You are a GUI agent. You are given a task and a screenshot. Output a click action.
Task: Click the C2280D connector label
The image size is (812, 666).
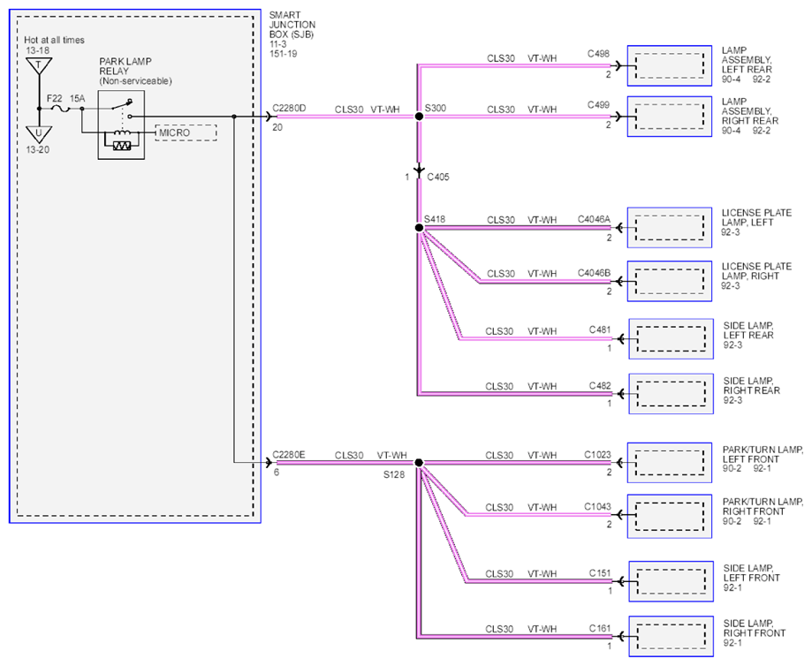click(289, 109)
